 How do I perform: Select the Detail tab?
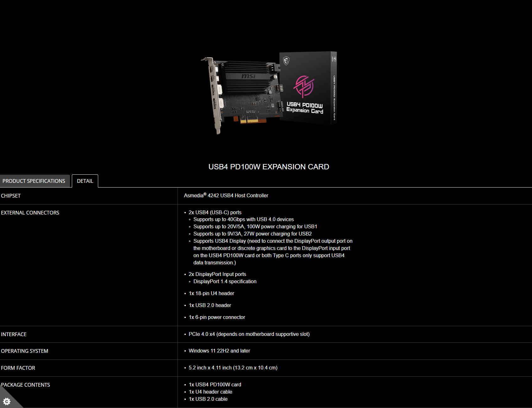coord(85,181)
